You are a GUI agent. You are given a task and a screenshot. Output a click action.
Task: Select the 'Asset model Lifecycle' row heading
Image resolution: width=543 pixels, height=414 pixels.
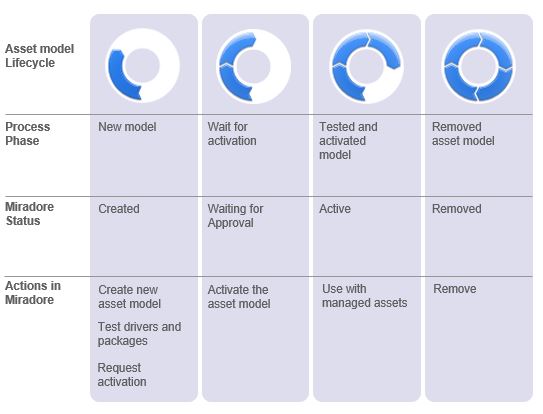point(39,56)
